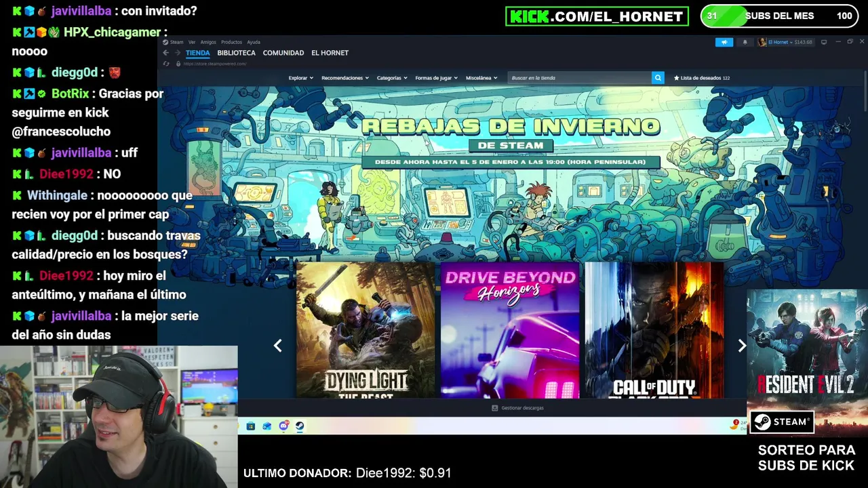Click the reload page icon near the URL
868x488 pixels.
pyautogui.click(x=166, y=64)
